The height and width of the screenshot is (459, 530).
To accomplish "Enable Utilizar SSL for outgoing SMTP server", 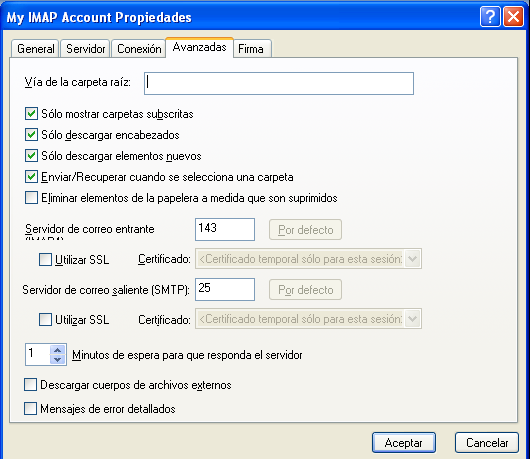I will (45, 319).
